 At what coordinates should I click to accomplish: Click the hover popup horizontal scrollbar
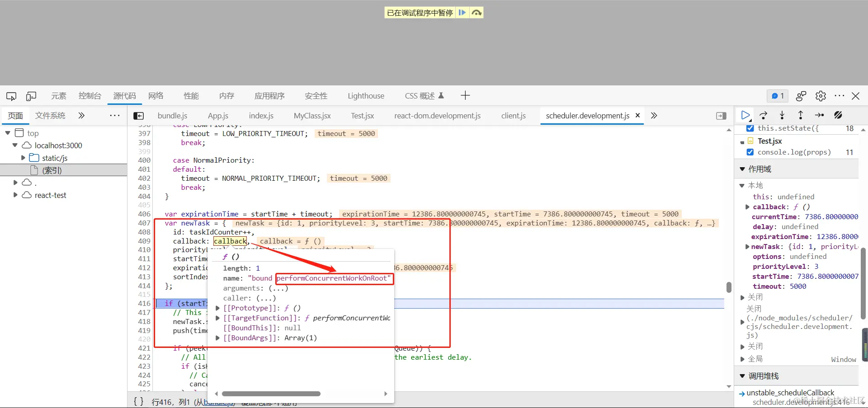coord(271,394)
